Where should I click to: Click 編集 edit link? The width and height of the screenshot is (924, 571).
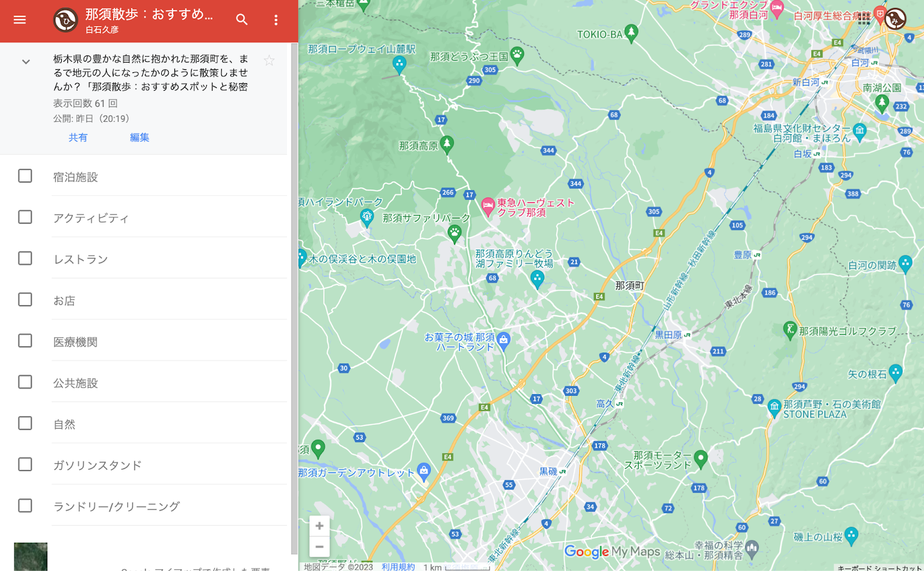click(x=139, y=138)
